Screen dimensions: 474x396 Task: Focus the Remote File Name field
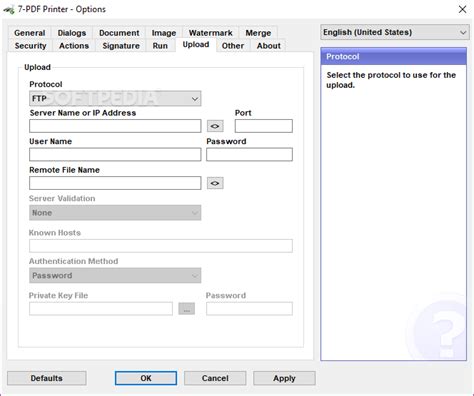tap(115, 183)
